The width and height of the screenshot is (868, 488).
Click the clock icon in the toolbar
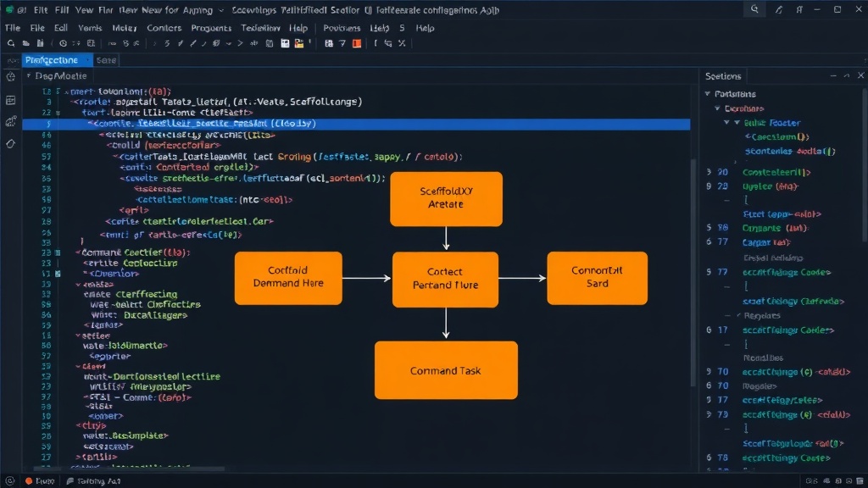pos(63,43)
